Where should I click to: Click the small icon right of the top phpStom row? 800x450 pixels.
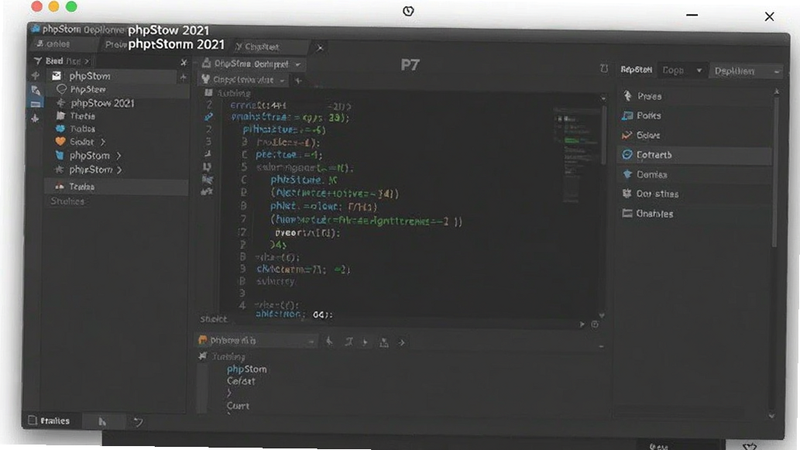click(183, 77)
